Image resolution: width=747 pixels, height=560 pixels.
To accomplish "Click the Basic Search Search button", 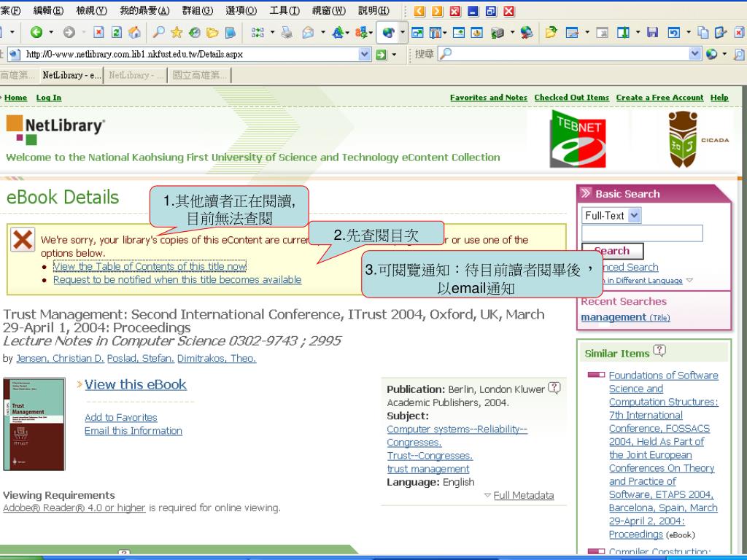I will (612, 251).
